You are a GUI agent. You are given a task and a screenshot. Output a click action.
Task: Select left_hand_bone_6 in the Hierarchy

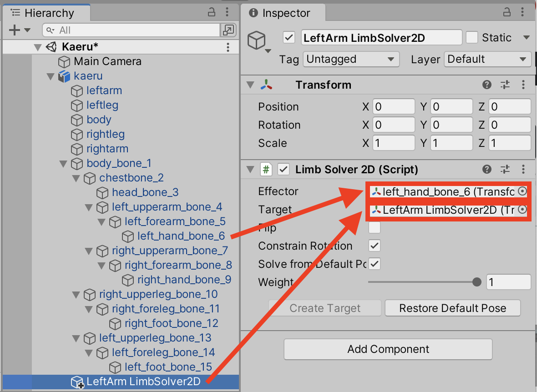pyautogui.click(x=179, y=236)
